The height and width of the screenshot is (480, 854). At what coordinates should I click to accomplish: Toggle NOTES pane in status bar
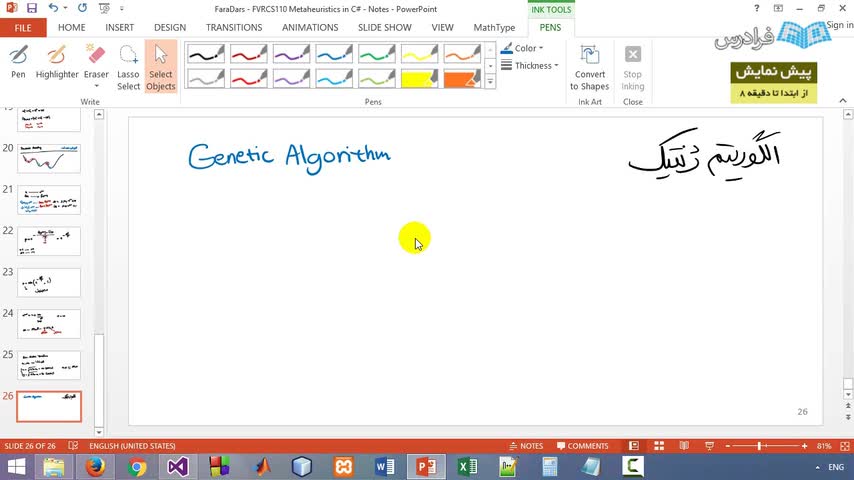(x=526, y=446)
